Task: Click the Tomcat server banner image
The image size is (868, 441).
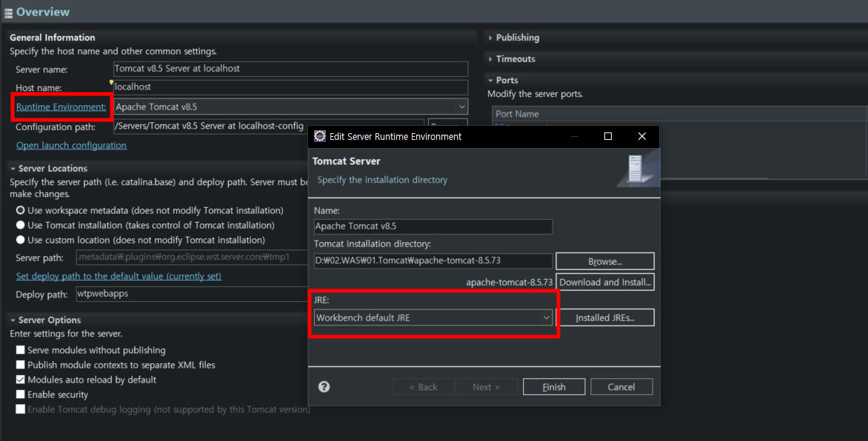Action: click(634, 169)
